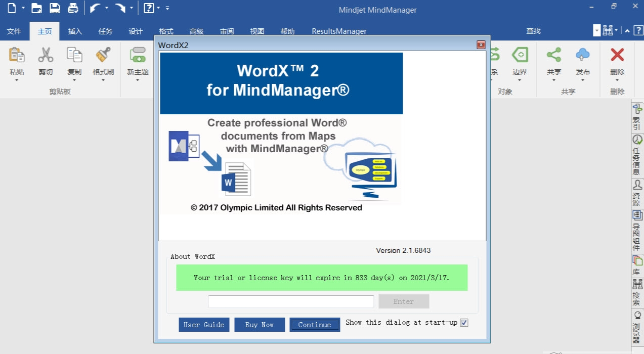Screen dimensions: 644x354
Task: Expand the 粘贴 dropdown arrow
Action: coord(17,80)
